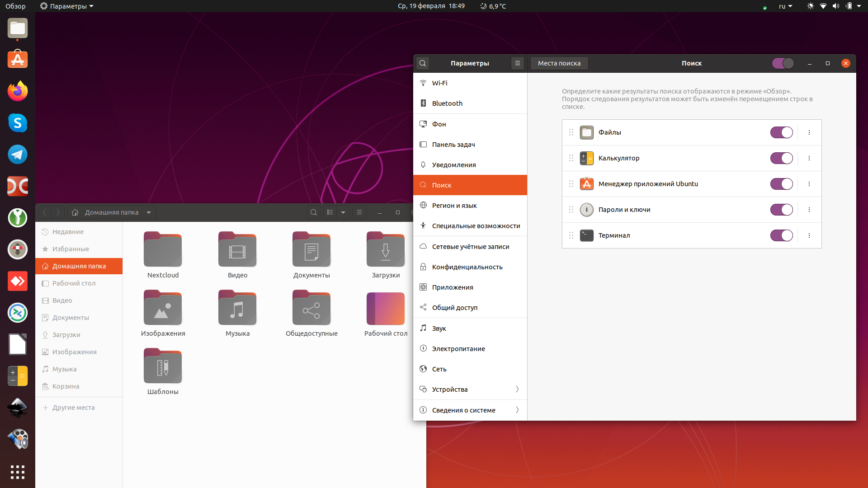
Task: Open the file manager hamburger menu
Action: pos(359,212)
